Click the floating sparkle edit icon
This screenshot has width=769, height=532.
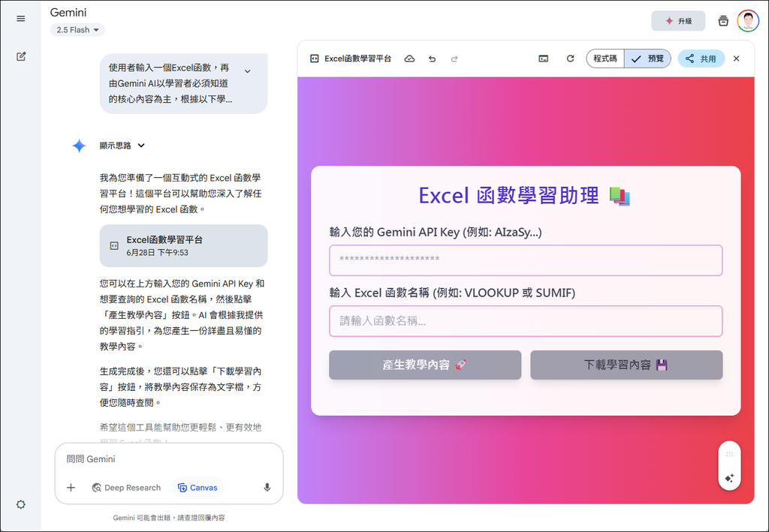(729, 478)
